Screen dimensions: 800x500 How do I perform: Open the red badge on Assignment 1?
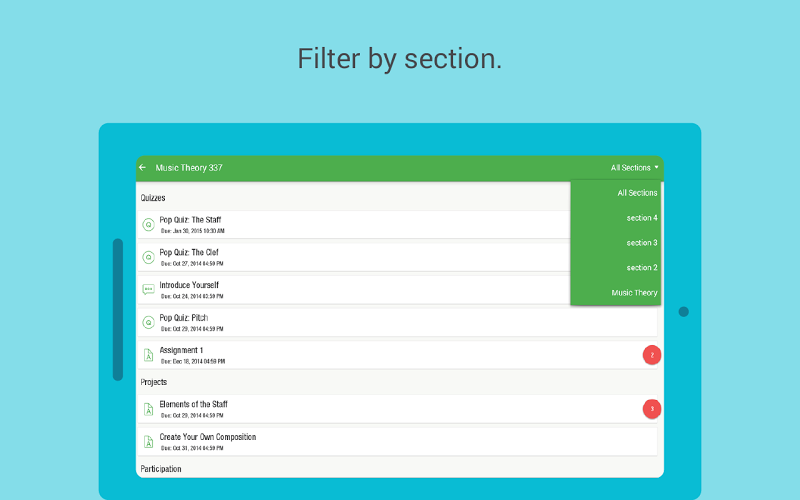coord(652,355)
